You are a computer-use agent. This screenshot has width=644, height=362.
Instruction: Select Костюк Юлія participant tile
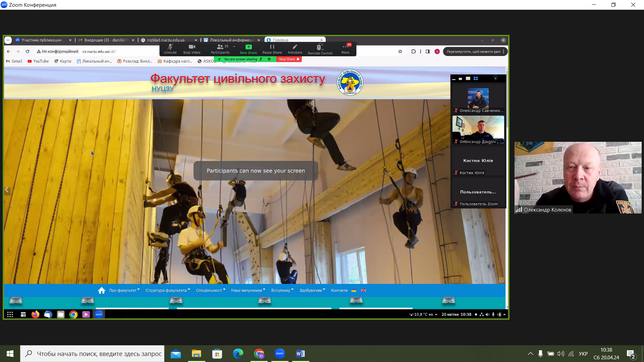[x=478, y=161]
